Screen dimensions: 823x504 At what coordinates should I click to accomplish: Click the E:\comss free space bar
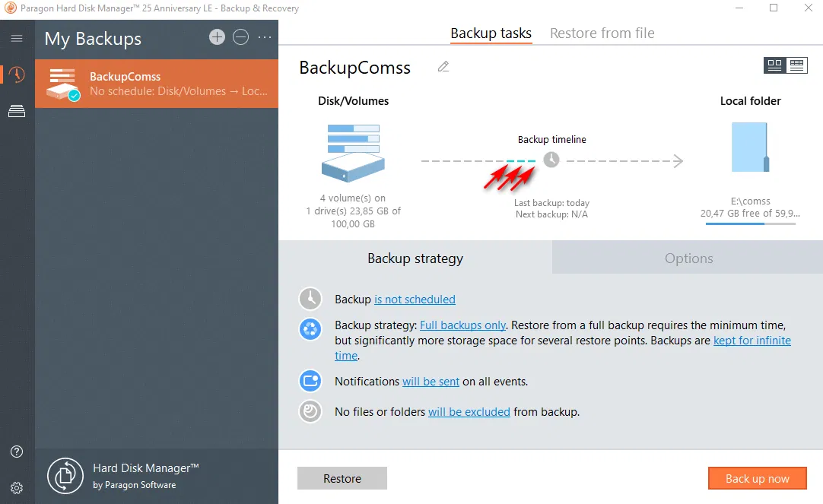[x=751, y=224]
